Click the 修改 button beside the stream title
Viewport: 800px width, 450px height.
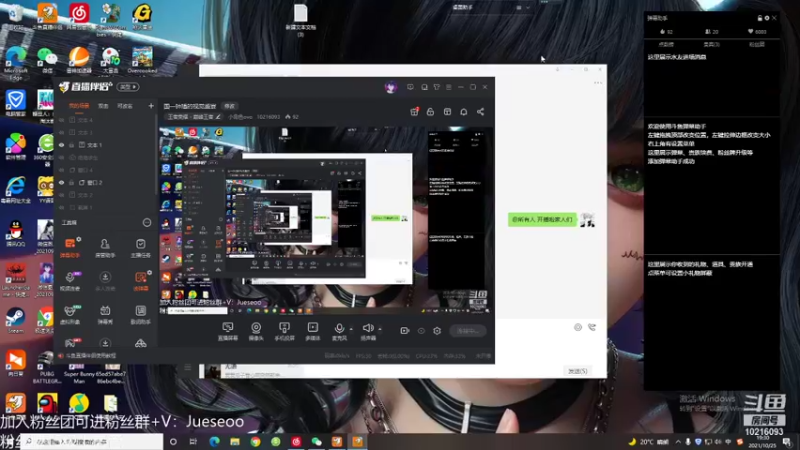(230, 106)
